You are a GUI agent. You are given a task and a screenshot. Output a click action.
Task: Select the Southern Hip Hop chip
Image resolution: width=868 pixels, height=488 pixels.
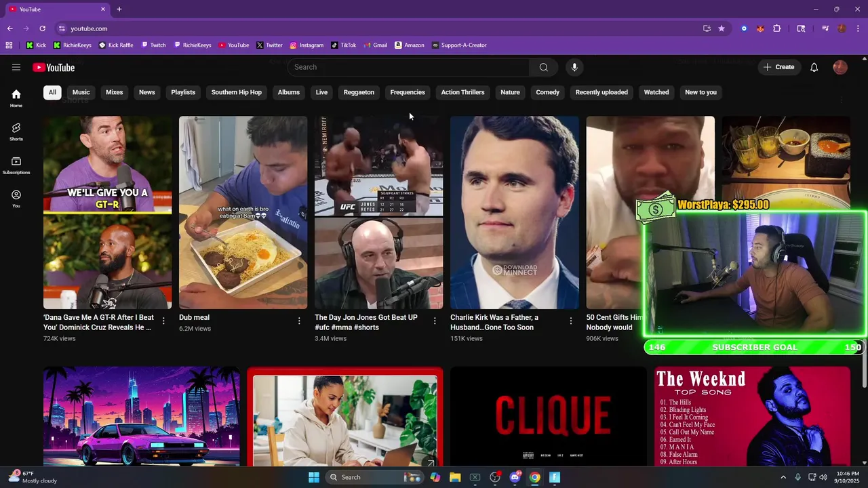[x=236, y=92]
